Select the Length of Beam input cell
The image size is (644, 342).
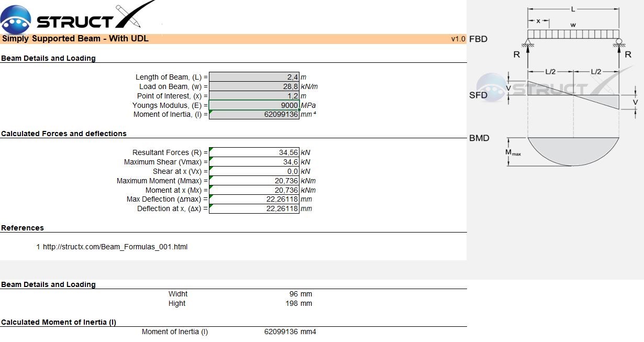pyautogui.click(x=254, y=77)
